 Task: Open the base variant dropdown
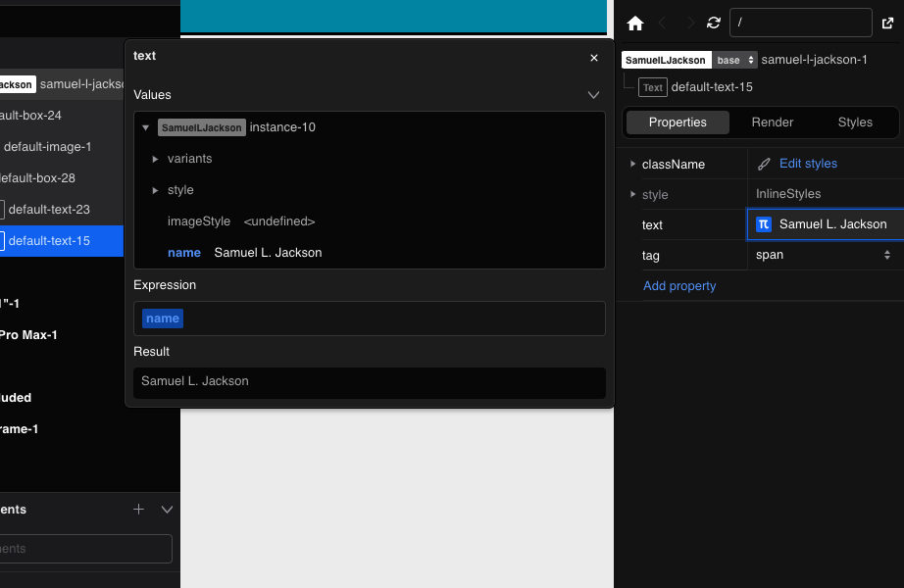[734, 60]
